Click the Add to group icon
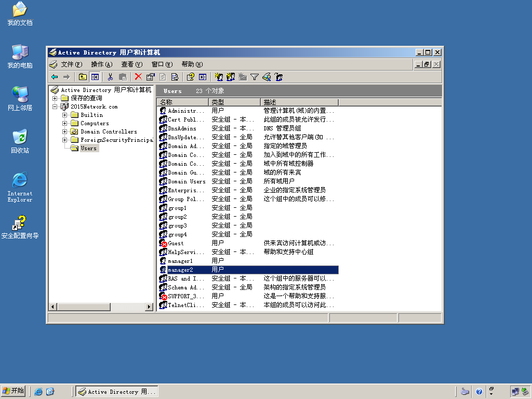The image size is (532, 399). point(278,77)
